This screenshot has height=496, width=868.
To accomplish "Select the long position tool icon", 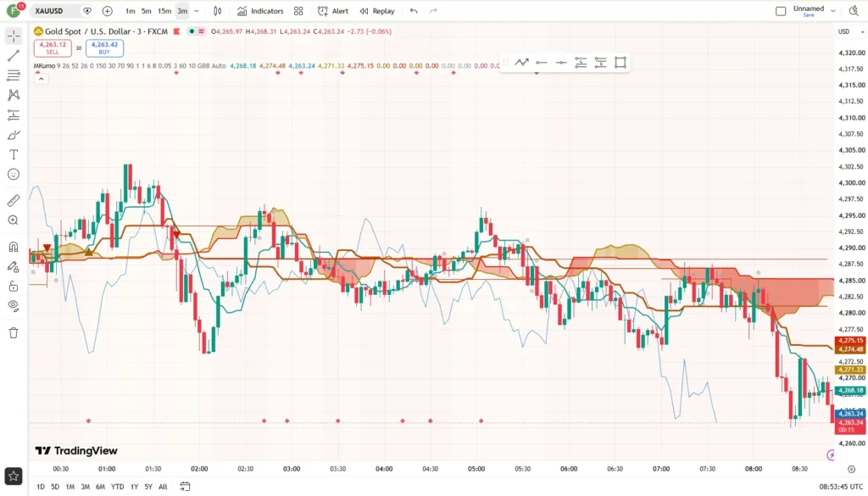I will [581, 63].
